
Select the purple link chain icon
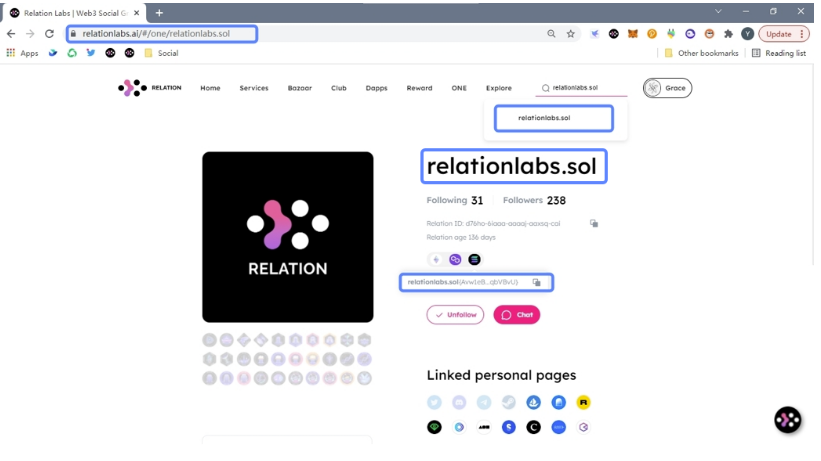[x=455, y=259]
